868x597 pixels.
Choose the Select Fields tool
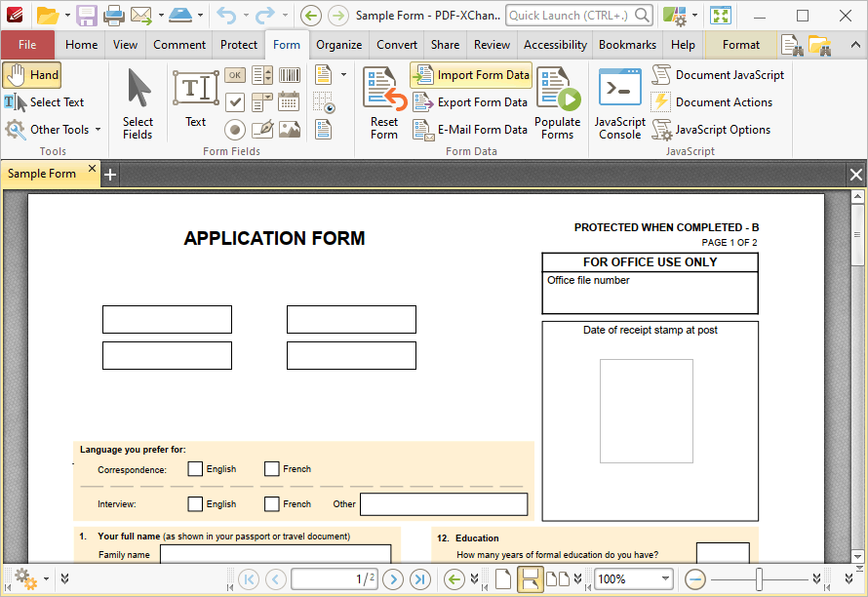click(x=138, y=103)
